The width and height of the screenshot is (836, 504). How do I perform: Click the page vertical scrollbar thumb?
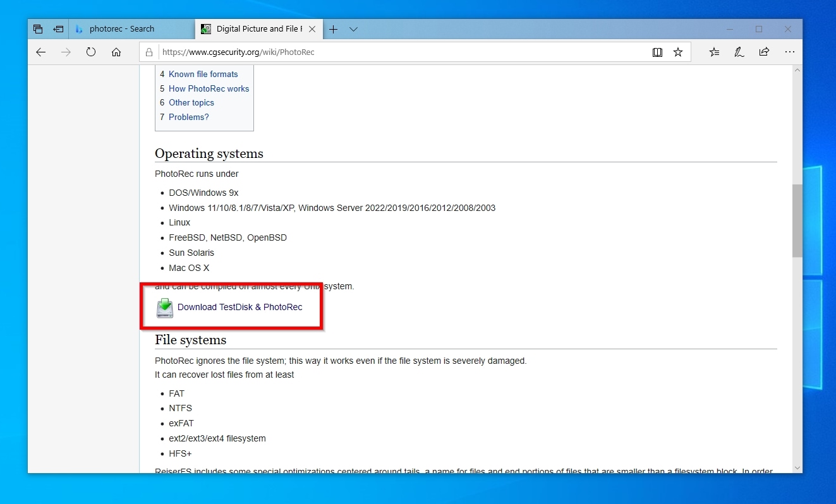797,221
